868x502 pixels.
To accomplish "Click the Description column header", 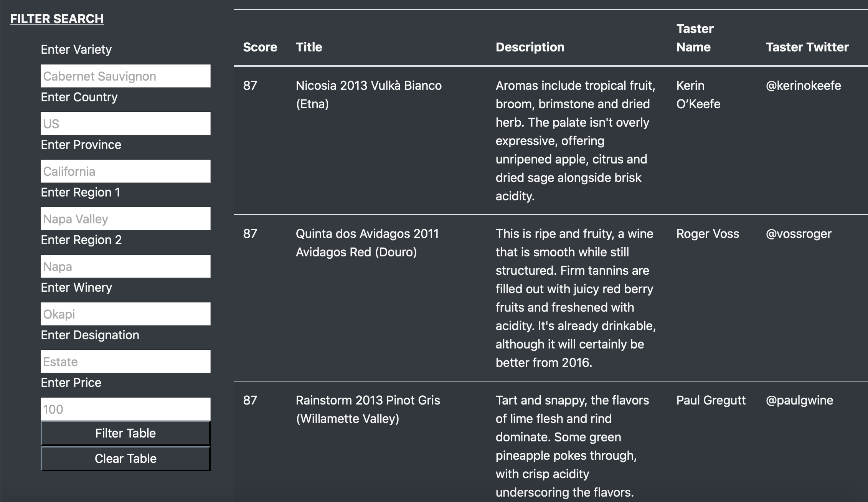I will (530, 47).
